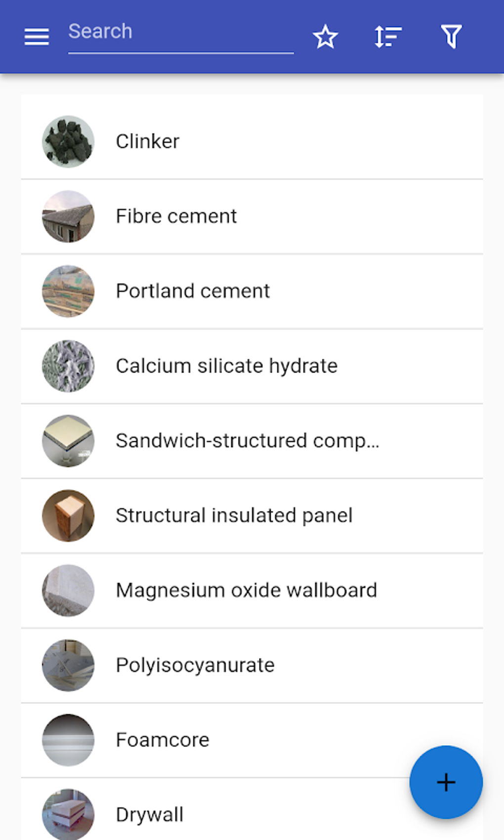The width and height of the screenshot is (504, 840).
Task: Tap the favorites star icon
Action: click(325, 37)
